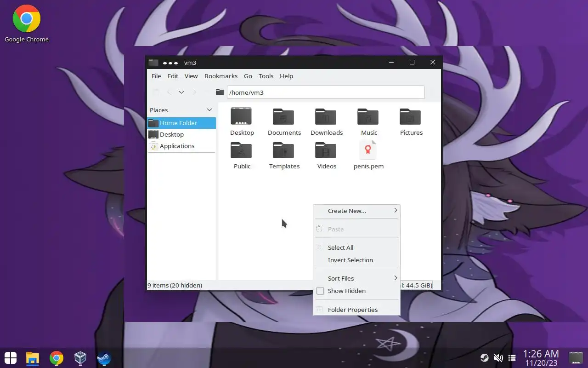Open the View menu
Image resolution: width=588 pixels, height=368 pixels.
[191, 76]
